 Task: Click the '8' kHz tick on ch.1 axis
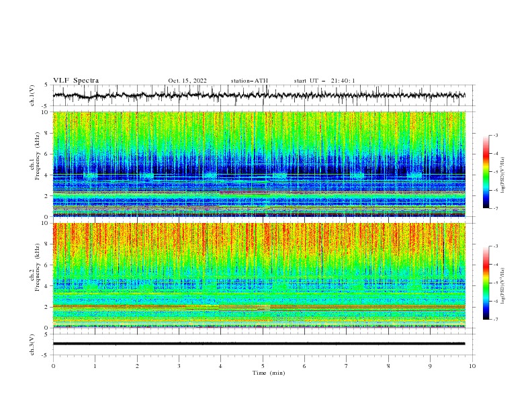click(x=48, y=133)
